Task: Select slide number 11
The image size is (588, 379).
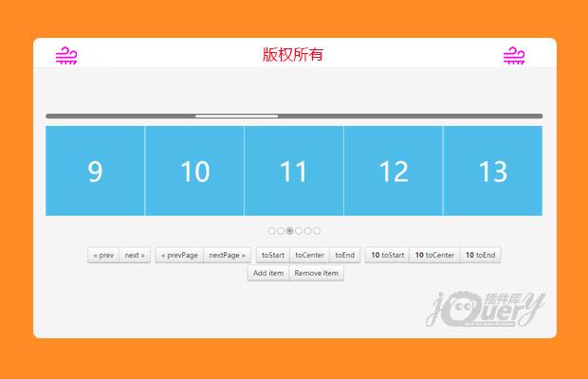Action: coord(294,171)
